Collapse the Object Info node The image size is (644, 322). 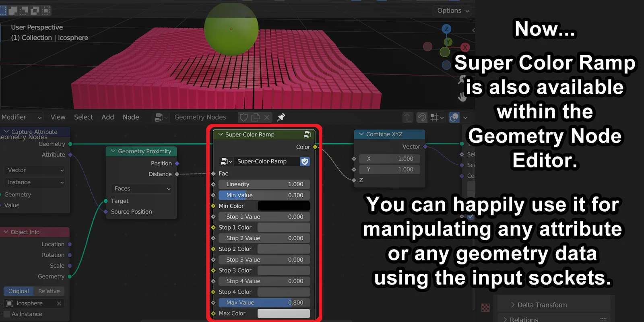coord(6,232)
